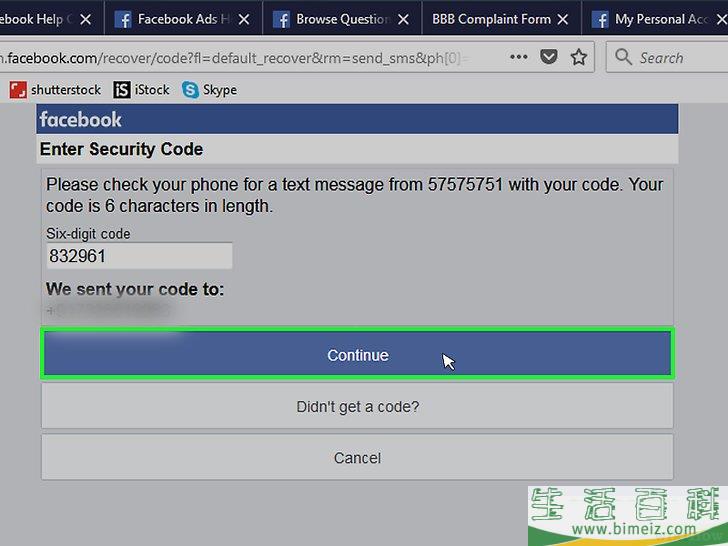The height and width of the screenshot is (546, 728).
Task: Click the facebook logo in the header
Action: pyautogui.click(x=80, y=119)
